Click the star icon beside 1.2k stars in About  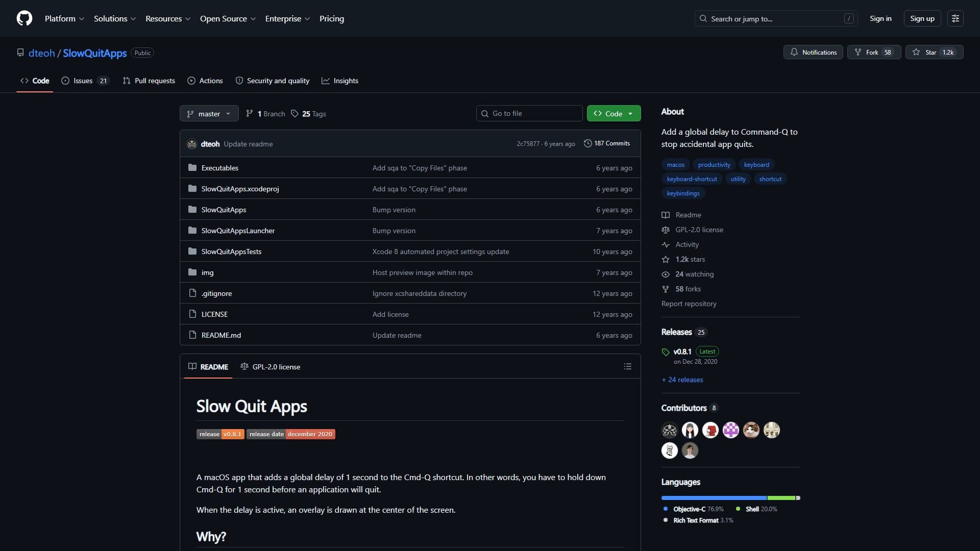pos(666,259)
